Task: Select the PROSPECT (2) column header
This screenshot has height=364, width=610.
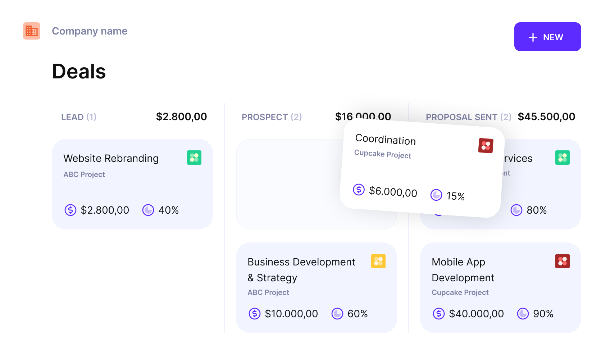Action: pyautogui.click(x=272, y=117)
